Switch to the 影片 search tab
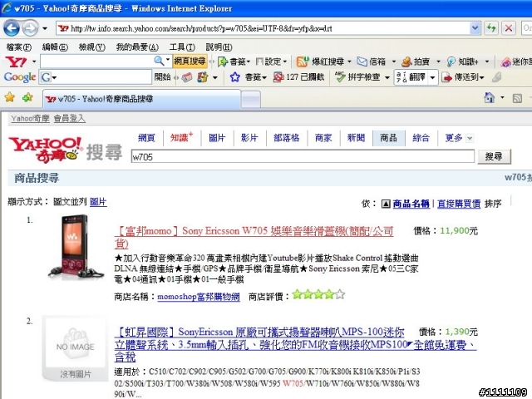Viewport: 532px width, 399px height. [x=249, y=138]
